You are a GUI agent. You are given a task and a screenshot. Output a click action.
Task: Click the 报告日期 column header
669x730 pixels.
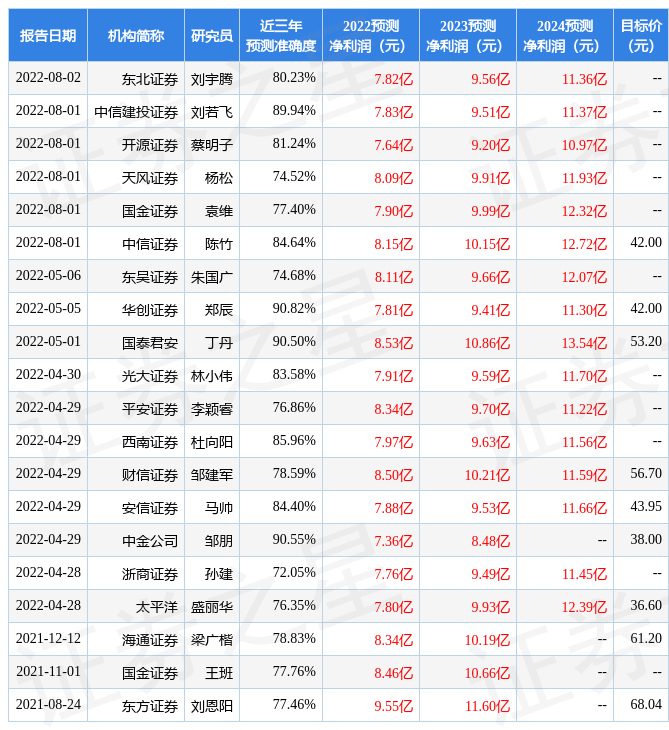click(47, 35)
